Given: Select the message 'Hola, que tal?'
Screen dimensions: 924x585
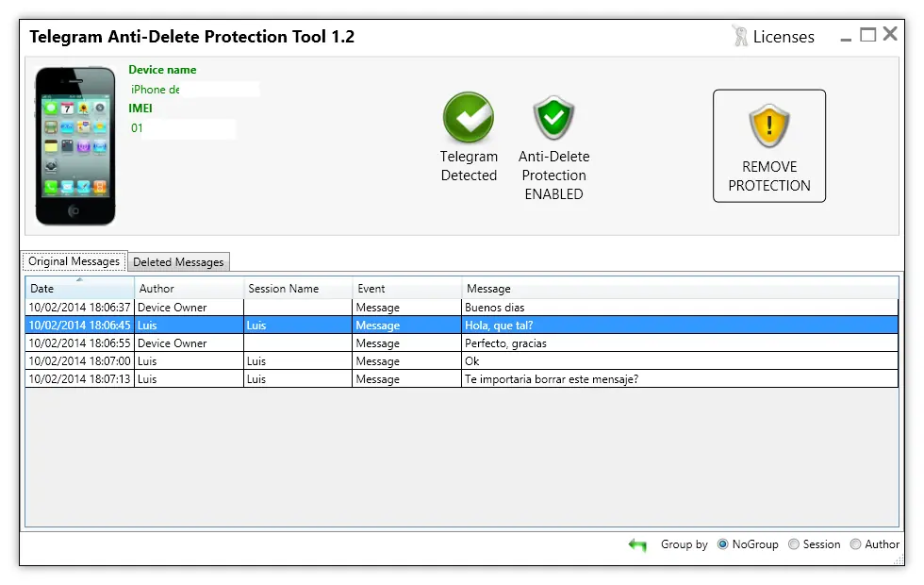Looking at the screenshot, I should click(499, 326).
